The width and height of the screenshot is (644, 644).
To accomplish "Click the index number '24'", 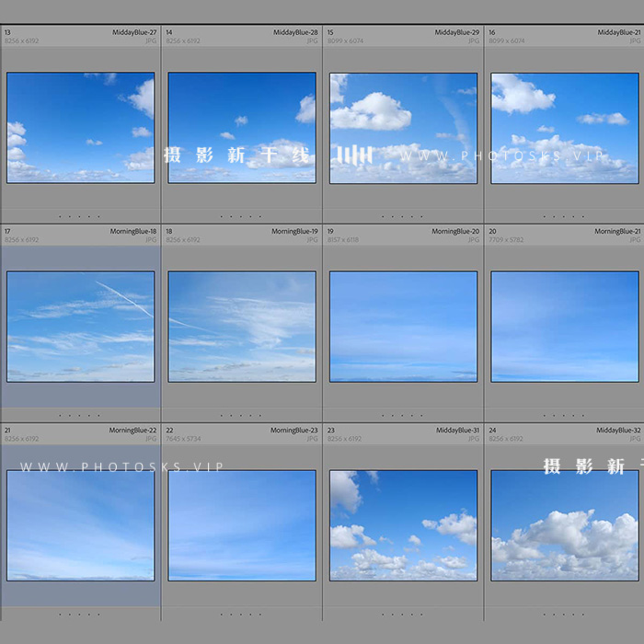I will 492,431.
